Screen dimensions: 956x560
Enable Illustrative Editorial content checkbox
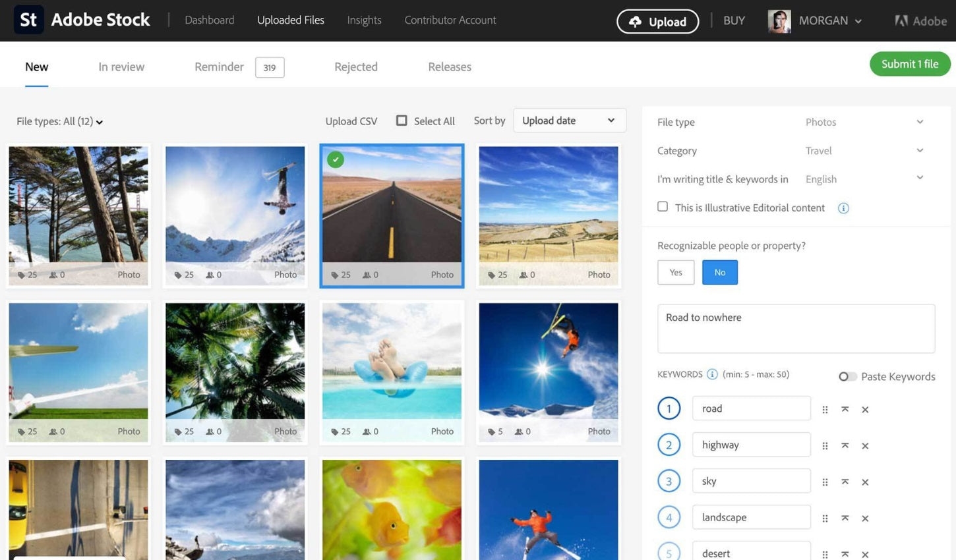coord(663,207)
